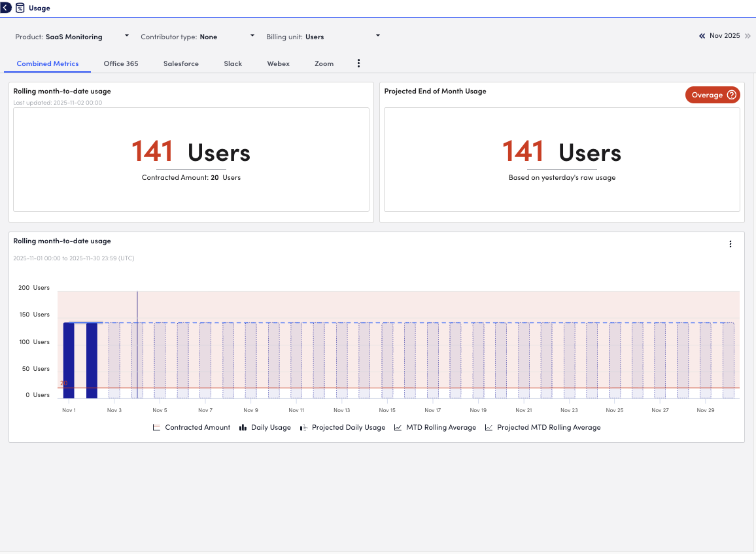This screenshot has width=756, height=554.
Task: Advance to next month with the double-right chevron
Action: coord(747,36)
